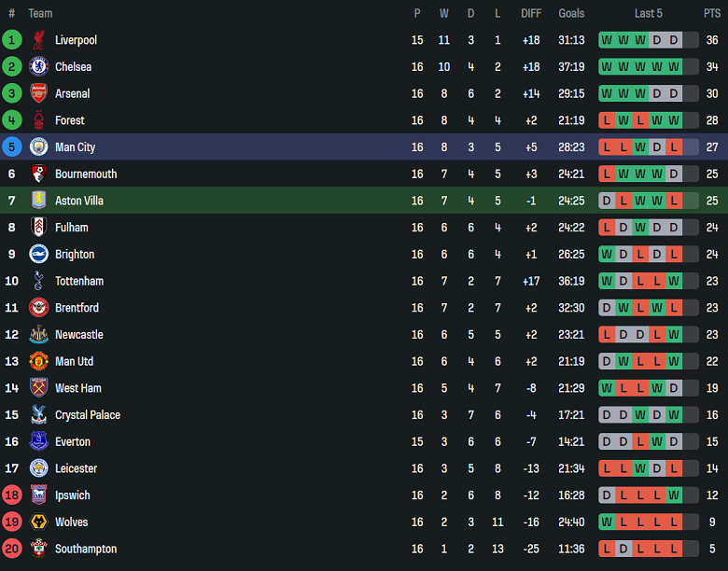Click the Chelsea club crest icon
Screen dimensions: 728x571
38,67
